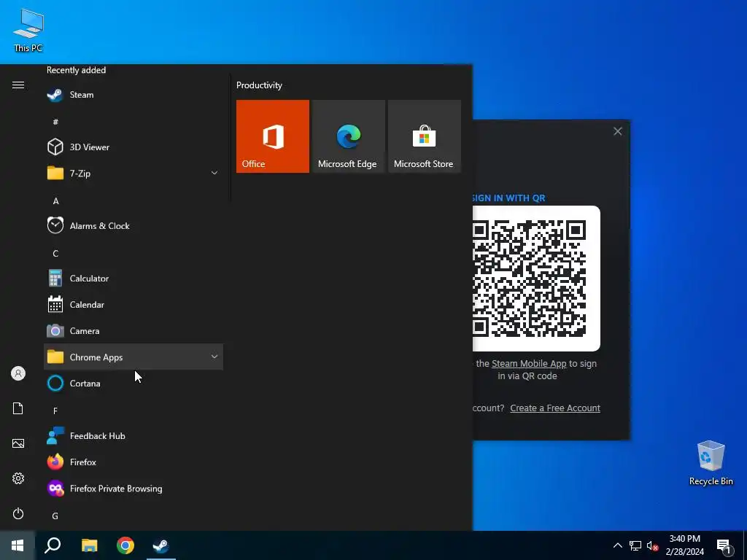Click the Steam QR code image

pos(536,279)
